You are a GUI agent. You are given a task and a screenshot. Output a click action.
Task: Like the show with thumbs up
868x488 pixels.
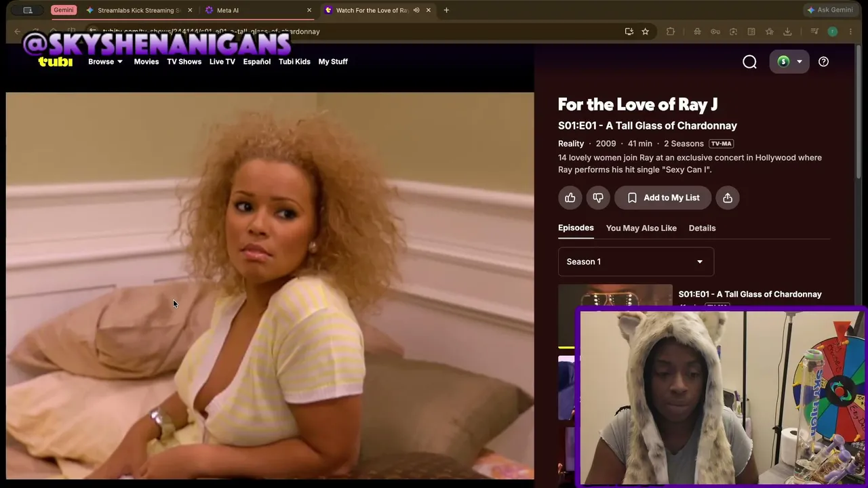(570, 198)
